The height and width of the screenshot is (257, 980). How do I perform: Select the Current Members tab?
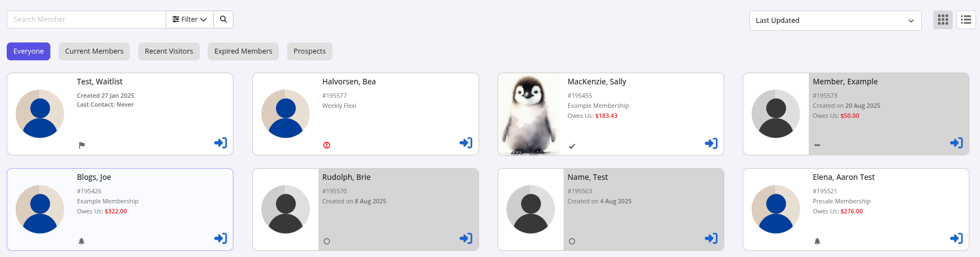94,51
